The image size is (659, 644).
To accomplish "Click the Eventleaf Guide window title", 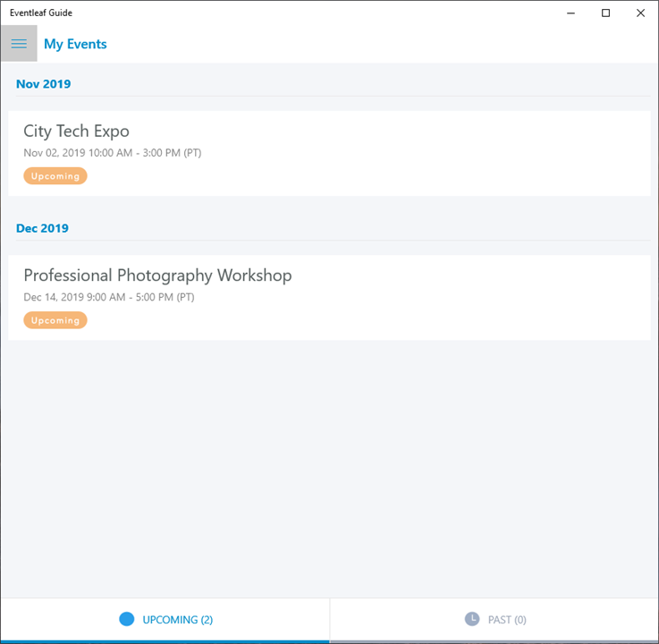I will pos(41,13).
